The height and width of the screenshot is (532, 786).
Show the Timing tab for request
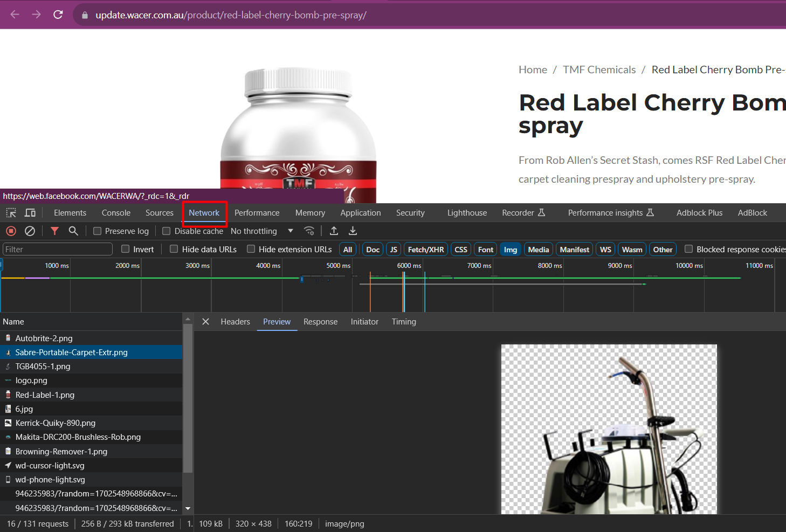pos(404,322)
